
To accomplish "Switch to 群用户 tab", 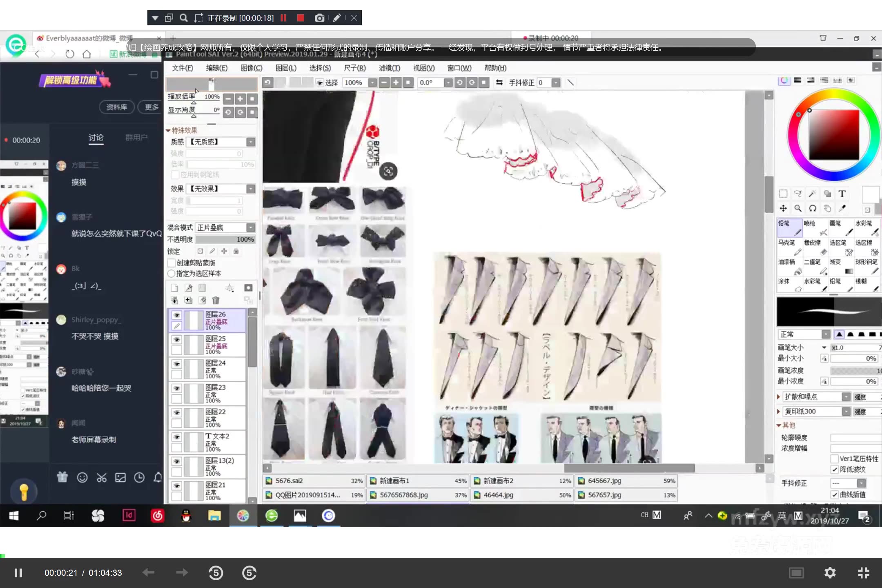I will pyautogui.click(x=136, y=138).
